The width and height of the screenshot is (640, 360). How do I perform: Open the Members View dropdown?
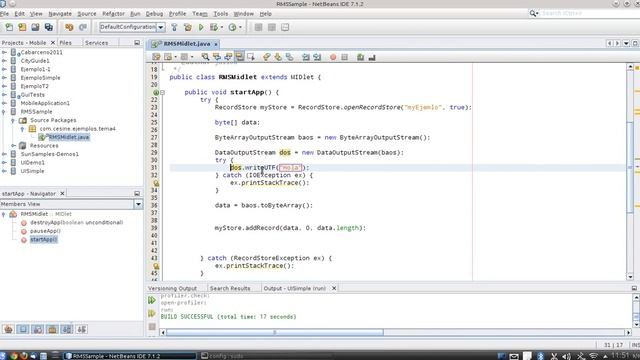coord(138,204)
